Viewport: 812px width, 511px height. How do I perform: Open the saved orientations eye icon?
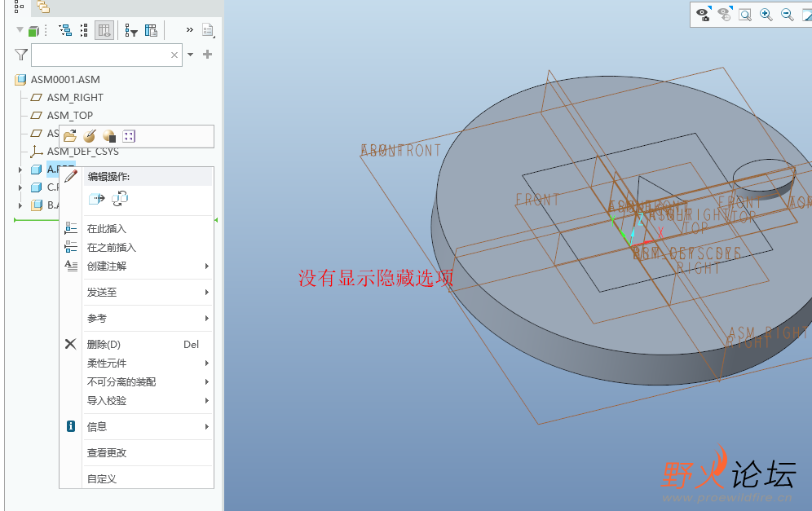703,15
